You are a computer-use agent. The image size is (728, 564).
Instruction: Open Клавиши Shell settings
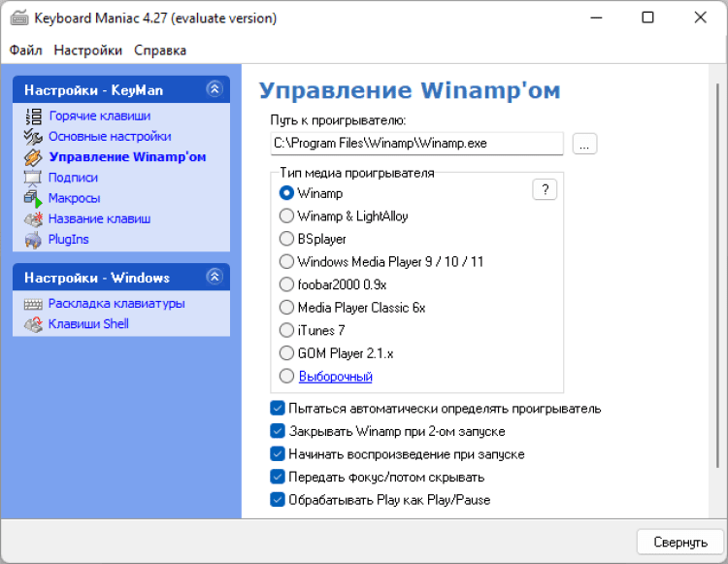(88, 324)
